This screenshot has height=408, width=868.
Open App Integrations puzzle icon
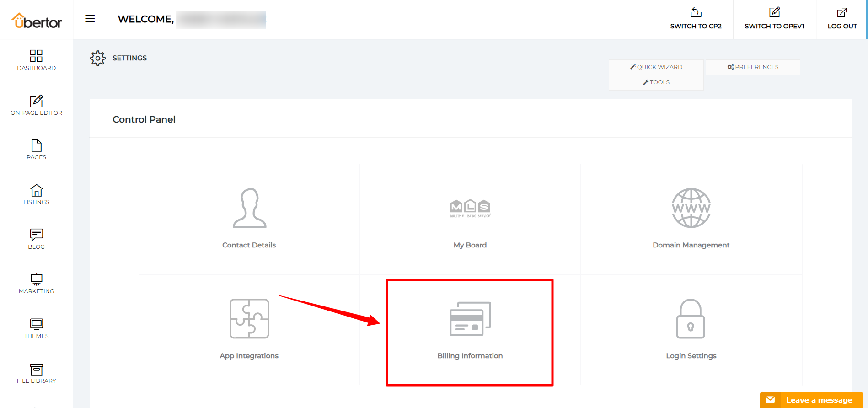[x=249, y=319]
